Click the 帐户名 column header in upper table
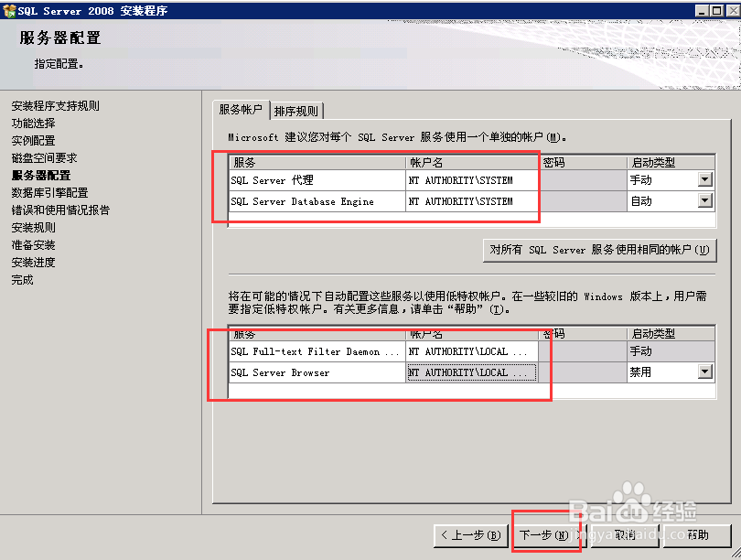The width and height of the screenshot is (741, 560). pos(472,163)
